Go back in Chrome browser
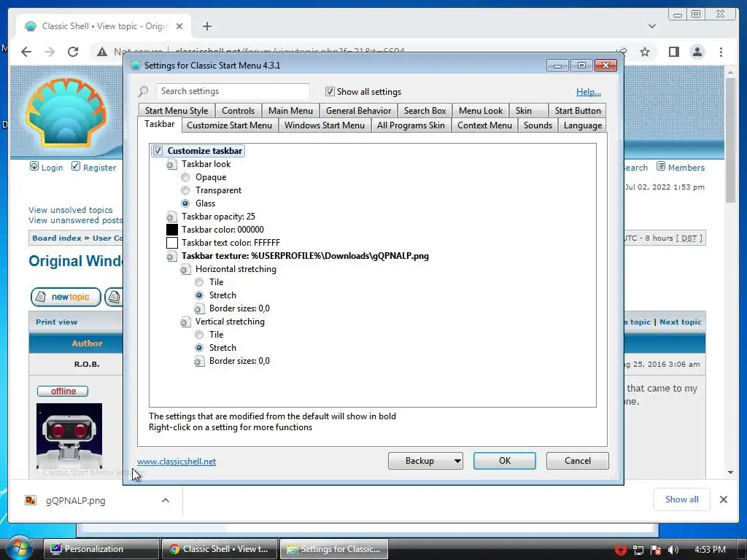 point(26,52)
